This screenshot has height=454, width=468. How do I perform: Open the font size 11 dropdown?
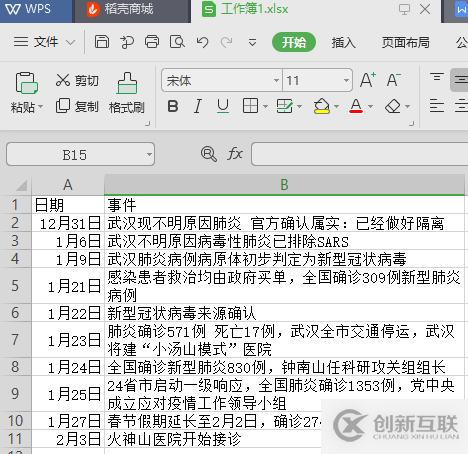pos(346,80)
